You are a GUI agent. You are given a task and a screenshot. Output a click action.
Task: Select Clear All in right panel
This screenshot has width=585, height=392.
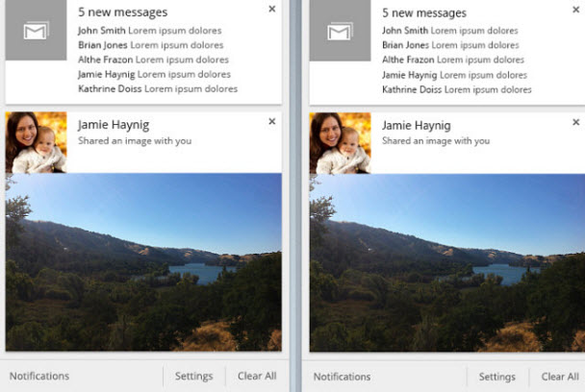click(561, 376)
